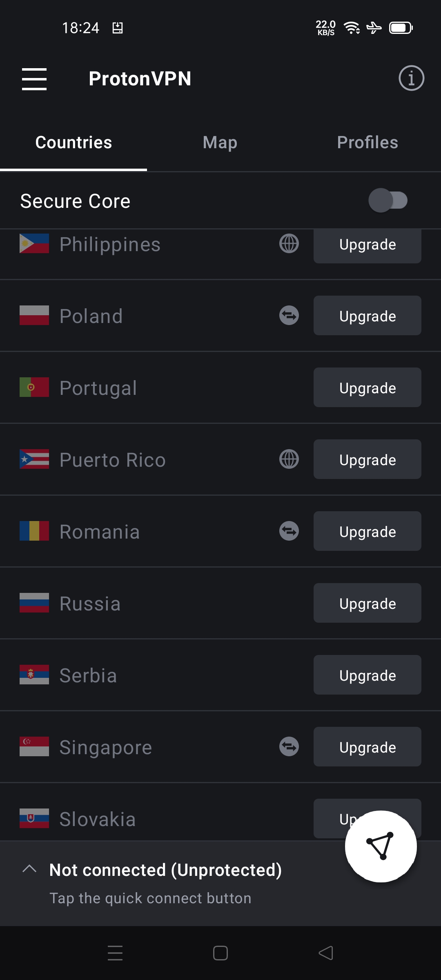Tap the information icon in header
Image resolution: width=441 pixels, height=980 pixels.
411,78
